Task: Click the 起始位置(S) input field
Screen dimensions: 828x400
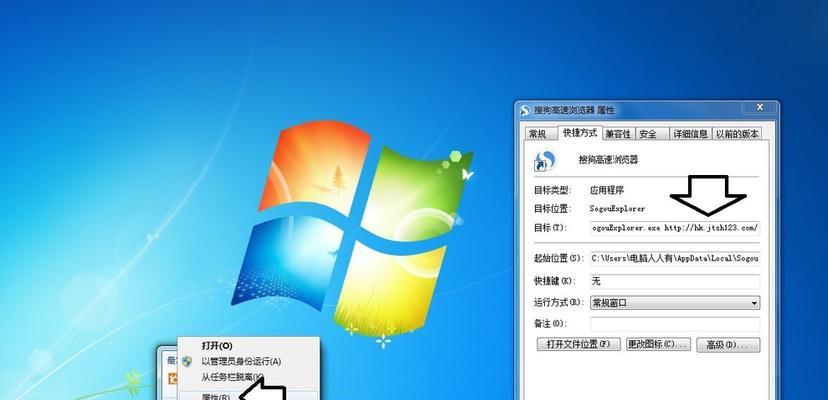Action: (x=675, y=258)
